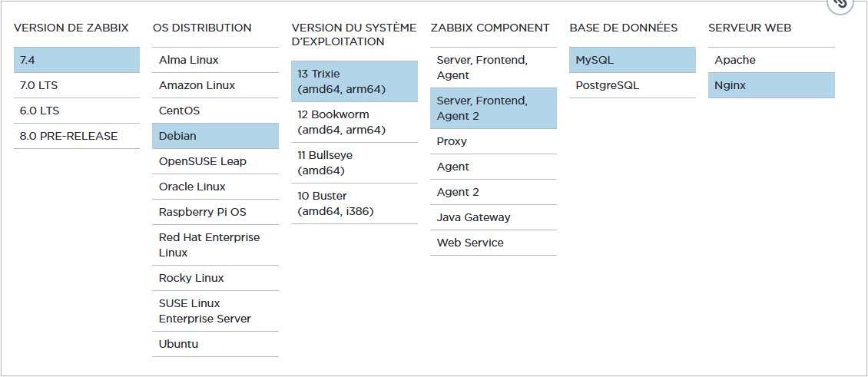
Task: Select Red Hat Enterprise Linux
Action: tap(215, 245)
